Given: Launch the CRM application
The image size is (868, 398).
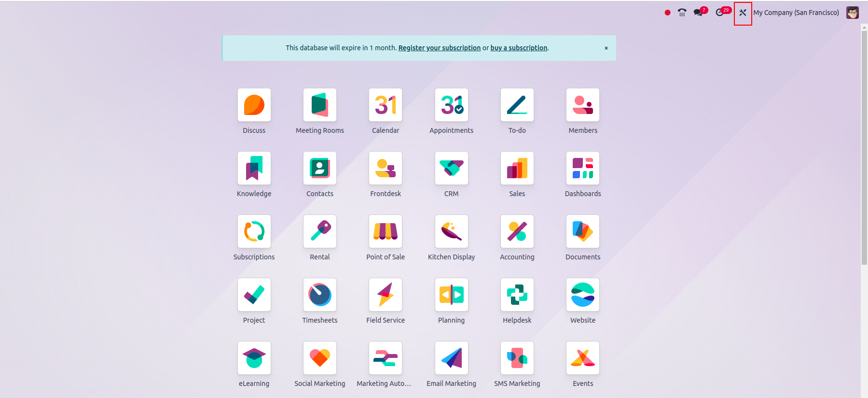Looking at the screenshot, I should [451, 169].
